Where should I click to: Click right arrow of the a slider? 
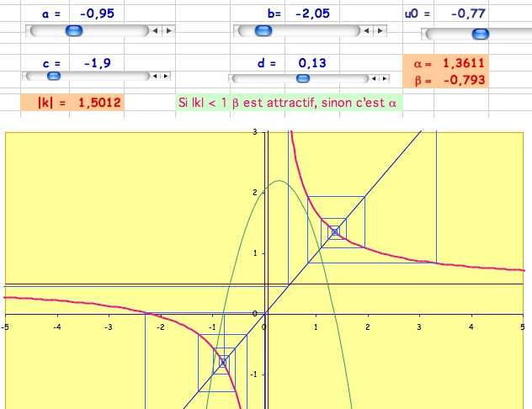pyautogui.click(x=168, y=31)
